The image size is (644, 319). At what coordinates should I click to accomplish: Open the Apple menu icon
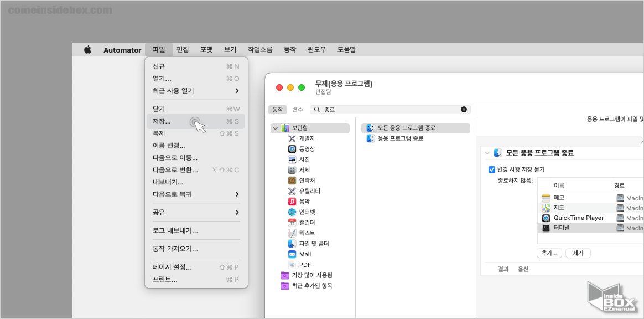click(x=87, y=50)
